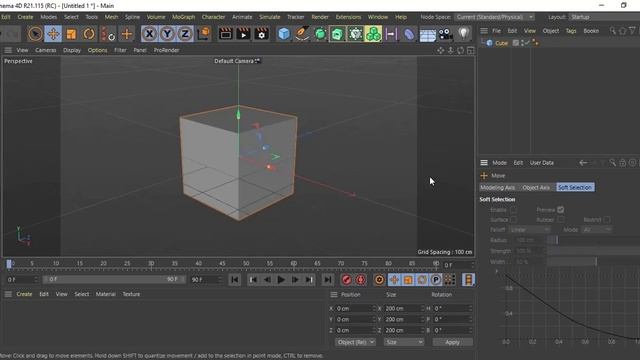Screen dimensions: 640x360
Task: Open viewport Cameras menu
Action: pos(46,50)
